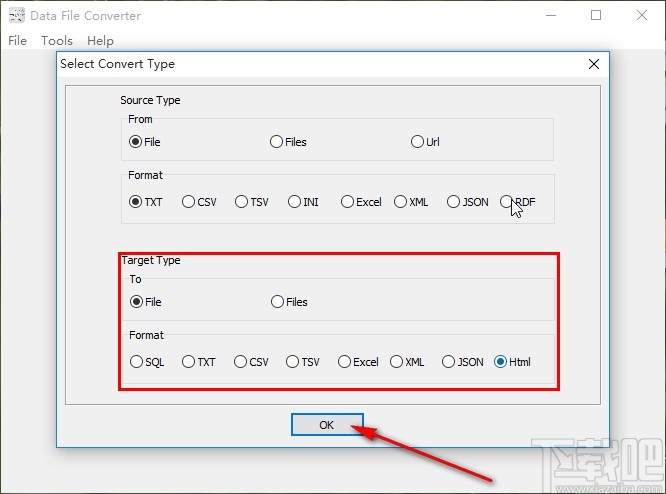Choose XML as source format
This screenshot has height=494, width=666.
(411, 202)
